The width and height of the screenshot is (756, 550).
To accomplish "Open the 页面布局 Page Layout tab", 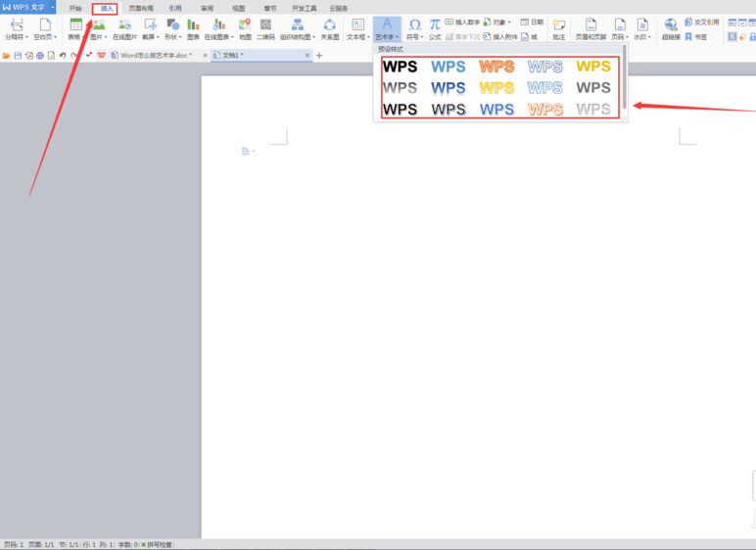I will tap(141, 8).
